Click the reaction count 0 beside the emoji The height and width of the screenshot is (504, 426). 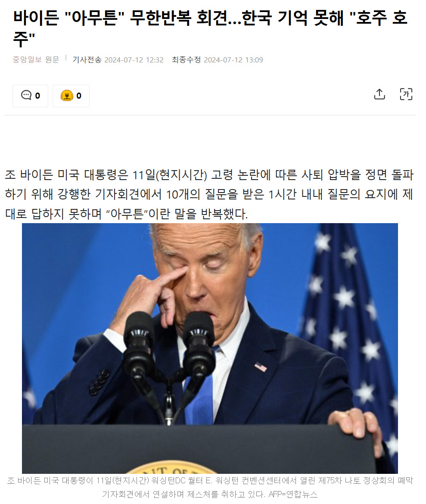coord(79,96)
